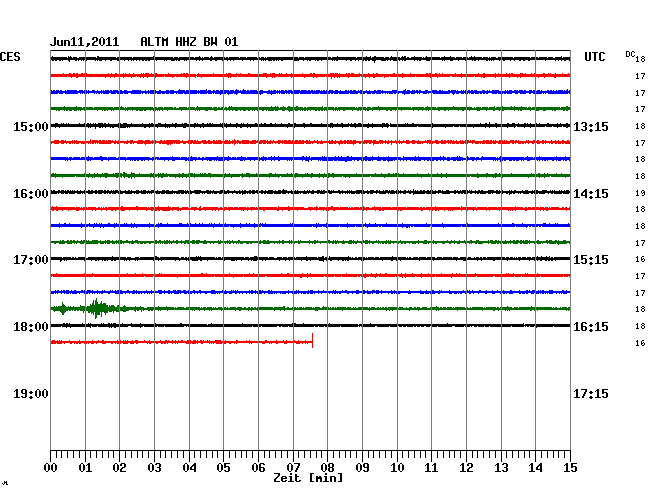Click the black trace aligned with 17:00
Image resolution: width=650 pixels, height=494 pixels.
pos(310,259)
